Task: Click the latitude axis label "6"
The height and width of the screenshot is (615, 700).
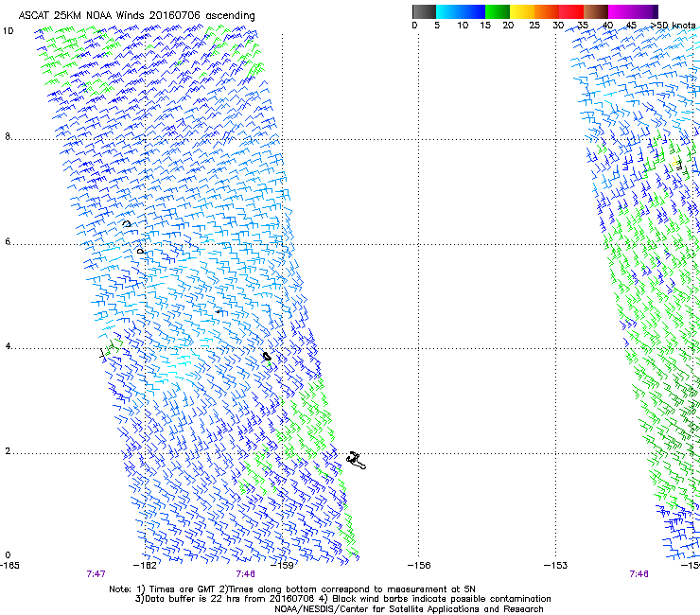Action: (x=8, y=241)
